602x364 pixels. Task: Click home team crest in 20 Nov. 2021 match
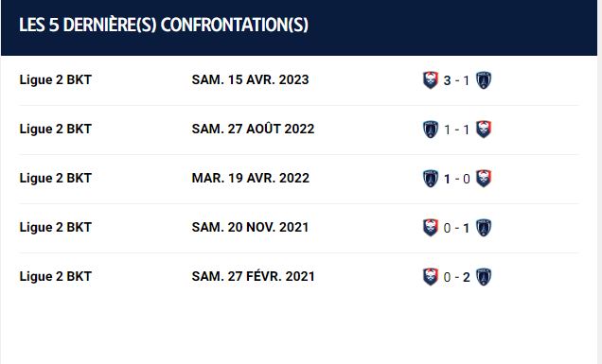point(431,228)
